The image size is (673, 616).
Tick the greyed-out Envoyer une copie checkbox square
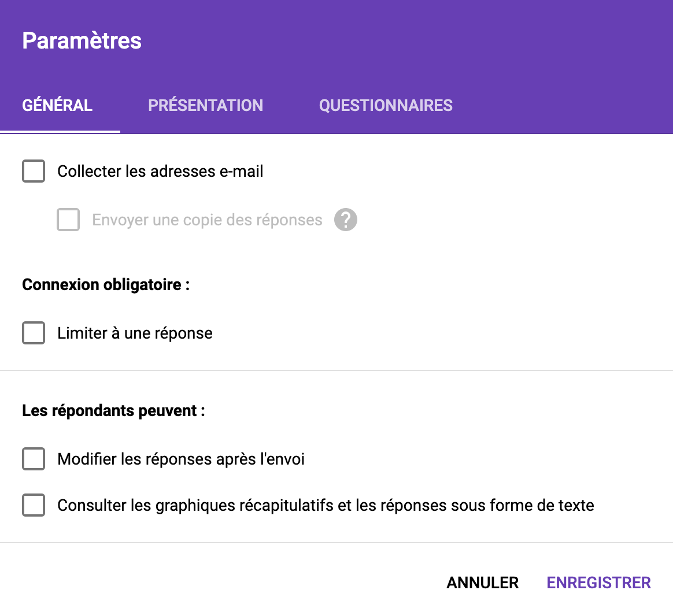(x=68, y=220)
